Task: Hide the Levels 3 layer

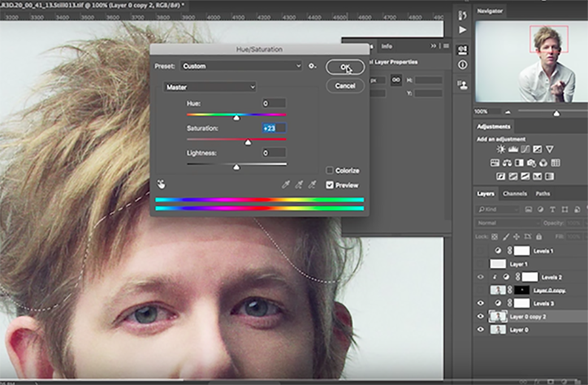Action: coord(480,303)
